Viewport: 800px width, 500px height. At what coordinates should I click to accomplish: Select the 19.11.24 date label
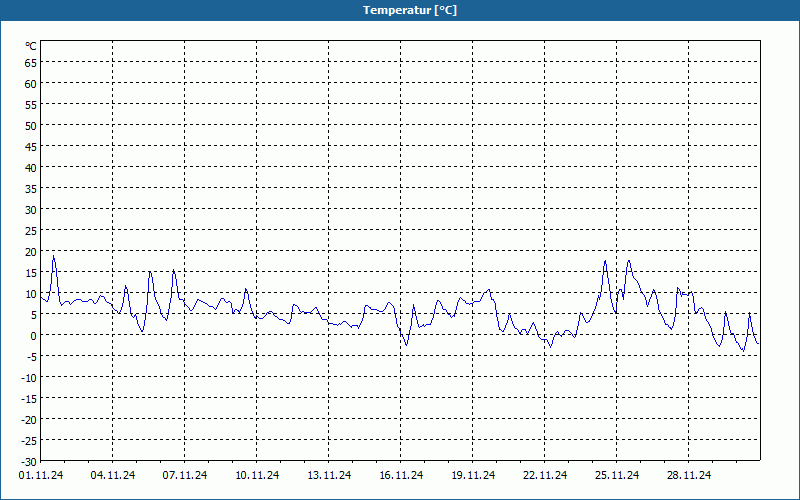click(x=473, y=476)
